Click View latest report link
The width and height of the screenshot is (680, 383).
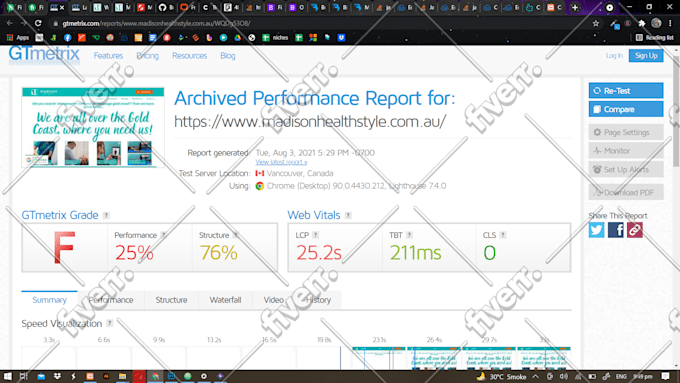(x=281, y=162)
